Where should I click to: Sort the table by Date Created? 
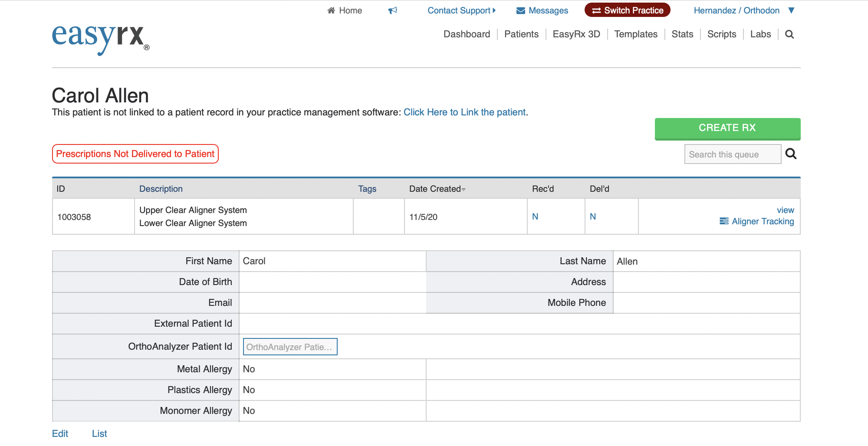point(436,189)
